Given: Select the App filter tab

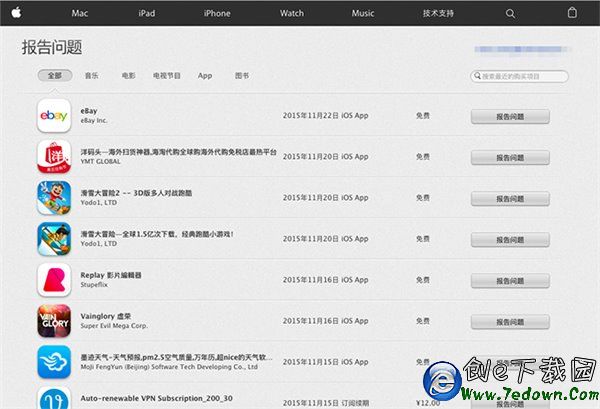Looking at the screenshot, I should coord(205,76).
